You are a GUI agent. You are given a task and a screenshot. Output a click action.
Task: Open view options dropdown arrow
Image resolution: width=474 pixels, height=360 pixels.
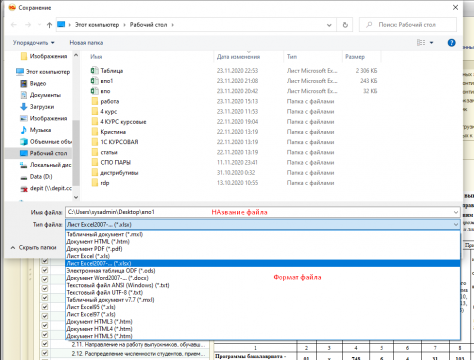pyautogui.click(x=431, y=43)
